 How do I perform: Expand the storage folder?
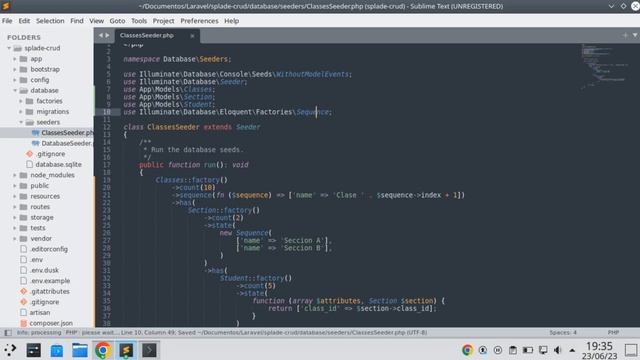coord(15,218)
